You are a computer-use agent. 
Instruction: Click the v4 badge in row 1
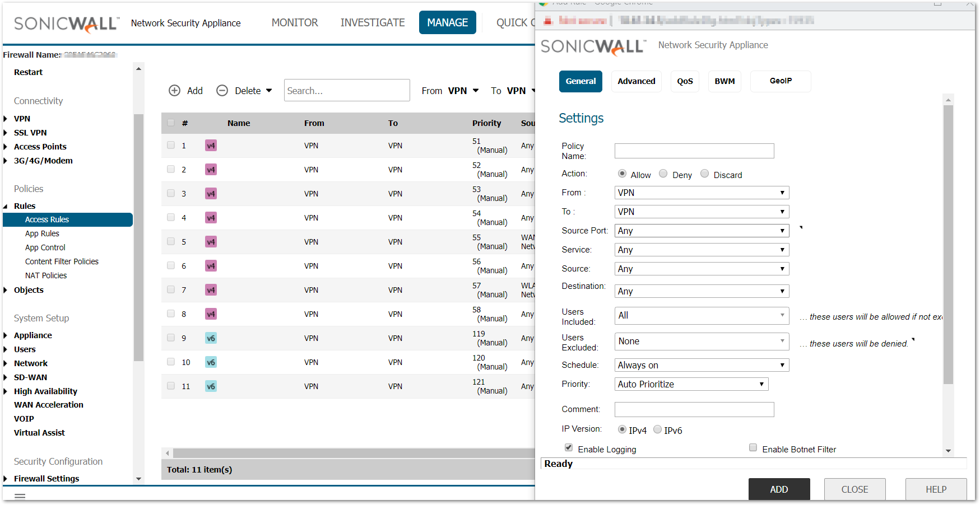[x=211, y=146]
